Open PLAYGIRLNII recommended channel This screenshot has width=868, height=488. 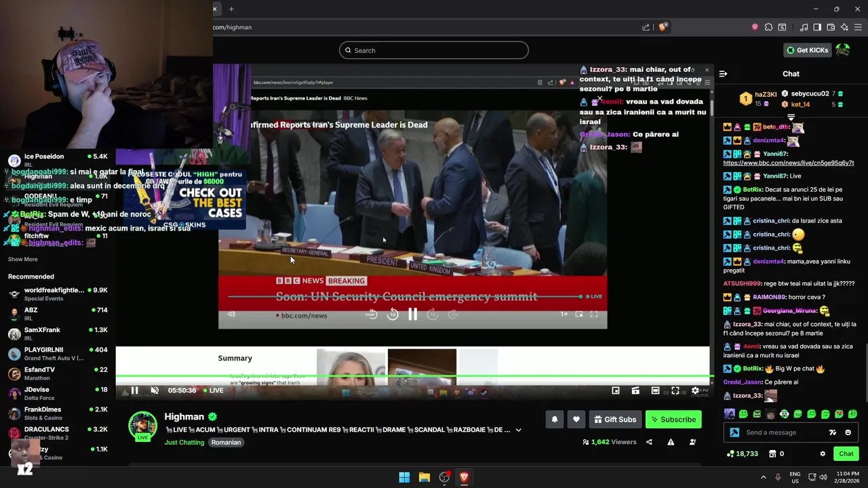coord(58,354)
